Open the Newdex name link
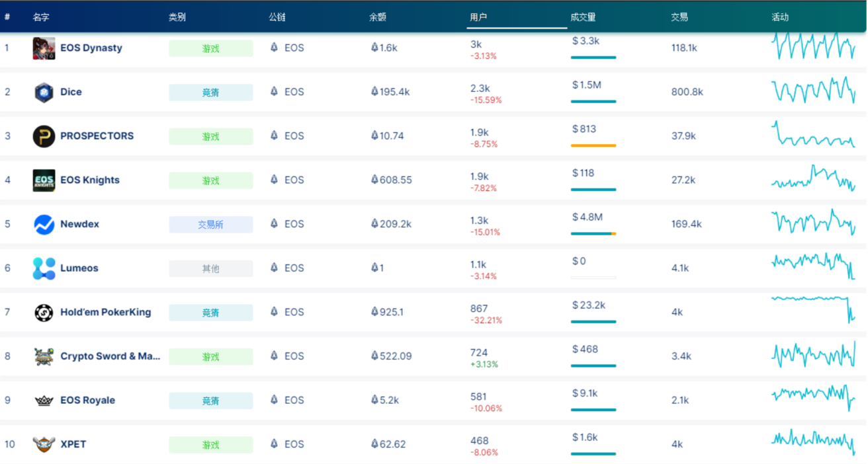Screen dimensions: 868x464 click(x=79, y=224)
